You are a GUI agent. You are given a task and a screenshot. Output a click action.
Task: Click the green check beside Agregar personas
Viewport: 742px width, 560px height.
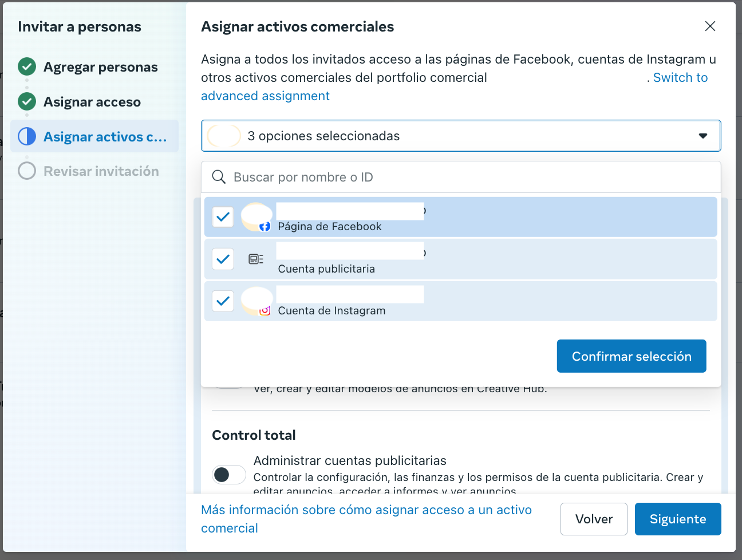tap(27, 67)
